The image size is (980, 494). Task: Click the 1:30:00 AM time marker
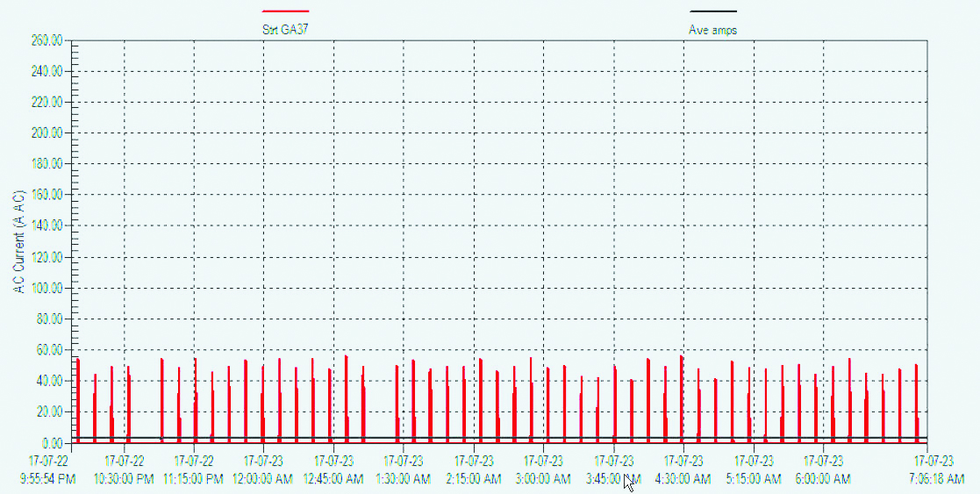click(404, 479)
